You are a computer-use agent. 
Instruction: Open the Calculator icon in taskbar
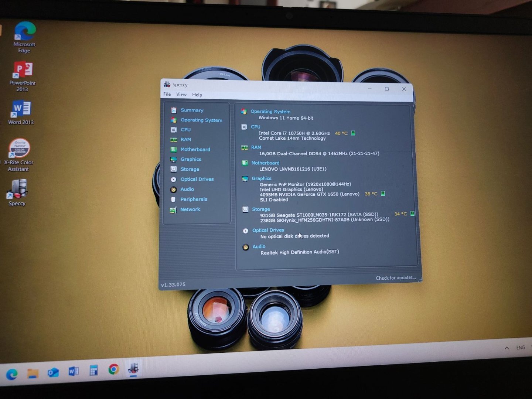click(94, 370)
